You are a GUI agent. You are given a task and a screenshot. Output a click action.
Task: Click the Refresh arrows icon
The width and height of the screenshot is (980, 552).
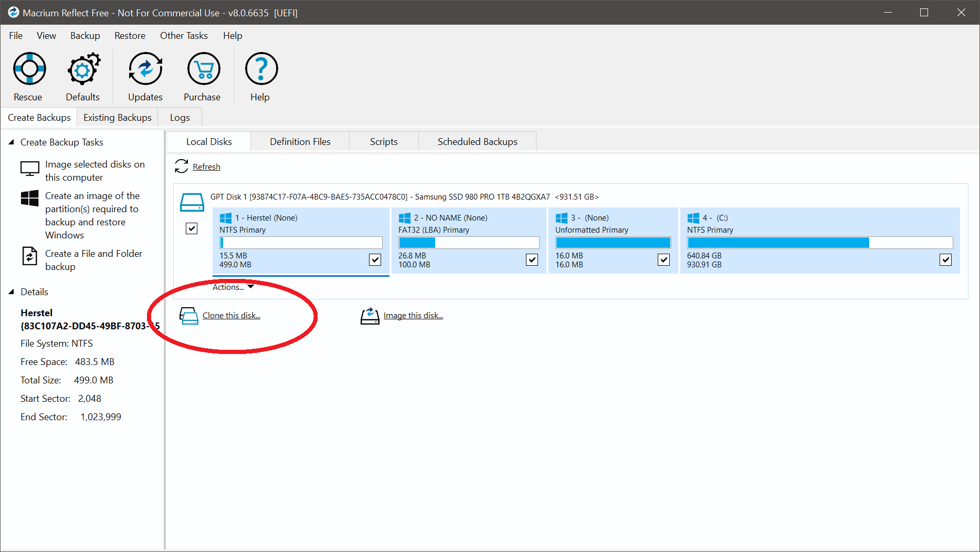click(182, 166)
